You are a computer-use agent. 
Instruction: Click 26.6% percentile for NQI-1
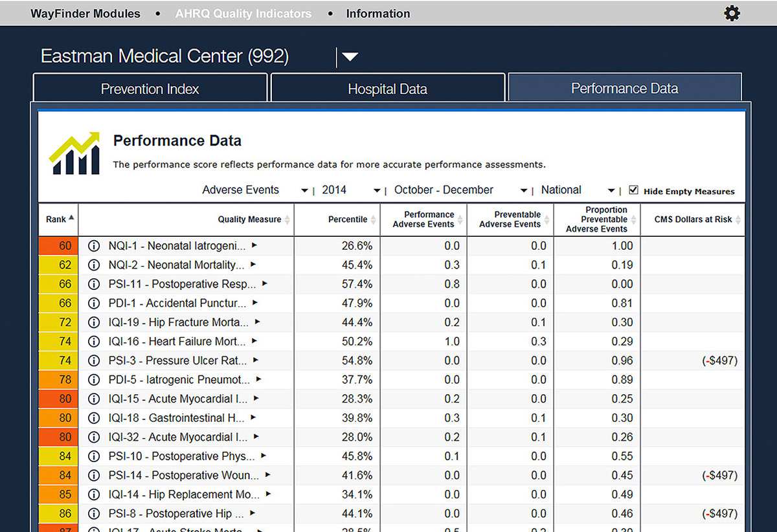pos(357,246)
